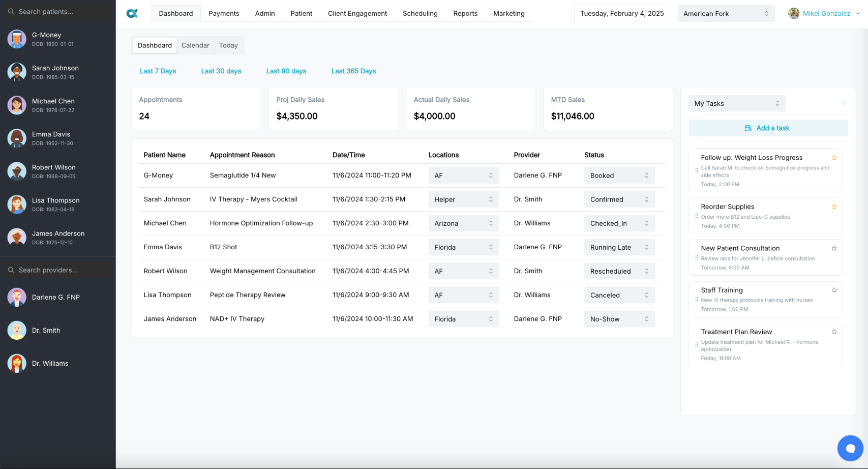
Task: Open Sarah Johnson's Helper location dropdown
Action: 463,199
